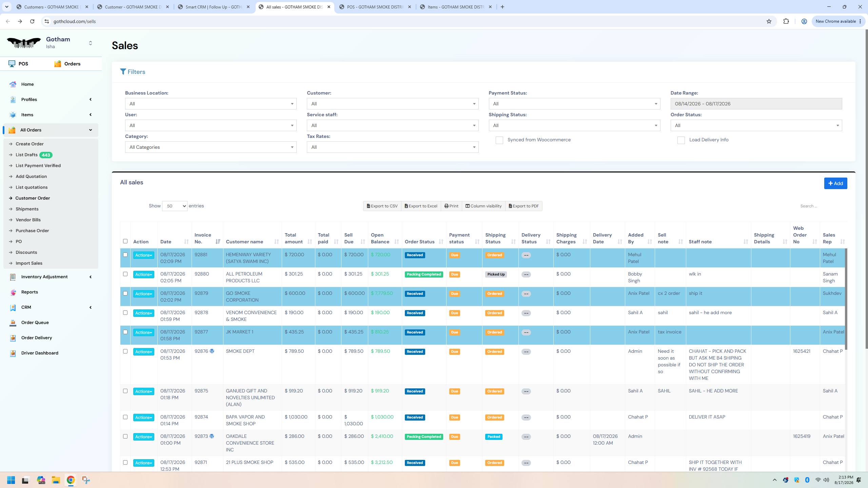Expand the Show entries count dropdown
The width and height of the screenshot is (868, 488).
point(175,206)
